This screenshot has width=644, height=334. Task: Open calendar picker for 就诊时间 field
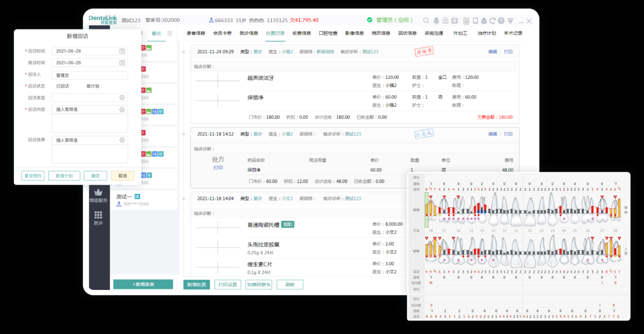tap(122, 63)
